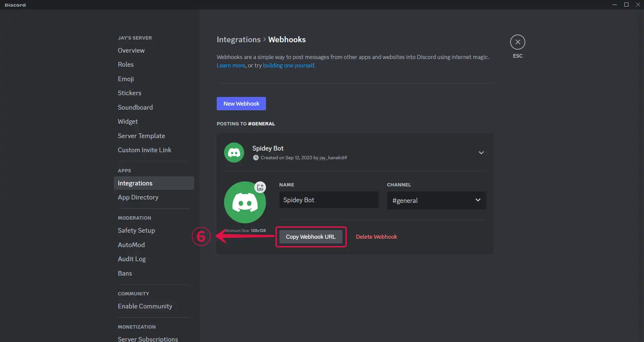Collapse the Spidey Bot webhook panel chevron
Screen dimensions: 644x342
pos(481,153)
